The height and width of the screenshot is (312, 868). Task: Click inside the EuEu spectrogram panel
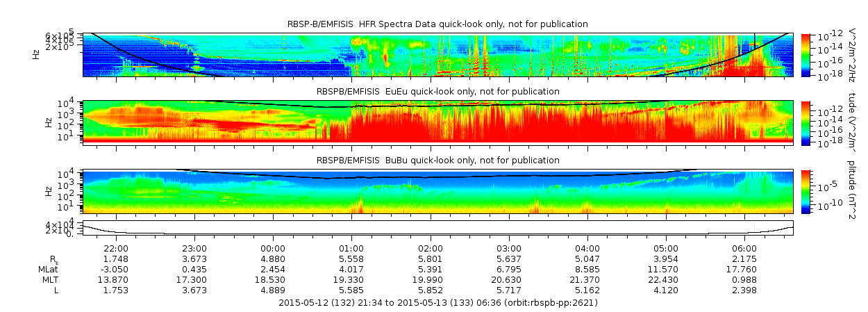click(437, 122)
